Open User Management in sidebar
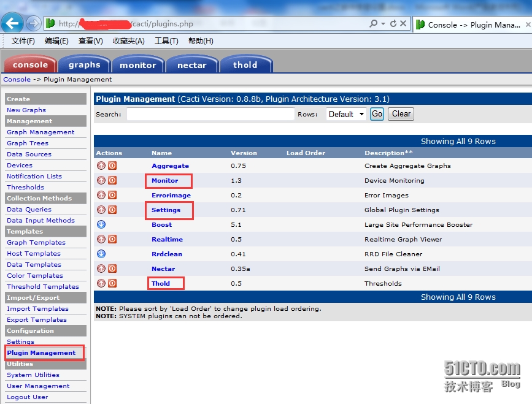The image size is (532, 404). point(38,386)
